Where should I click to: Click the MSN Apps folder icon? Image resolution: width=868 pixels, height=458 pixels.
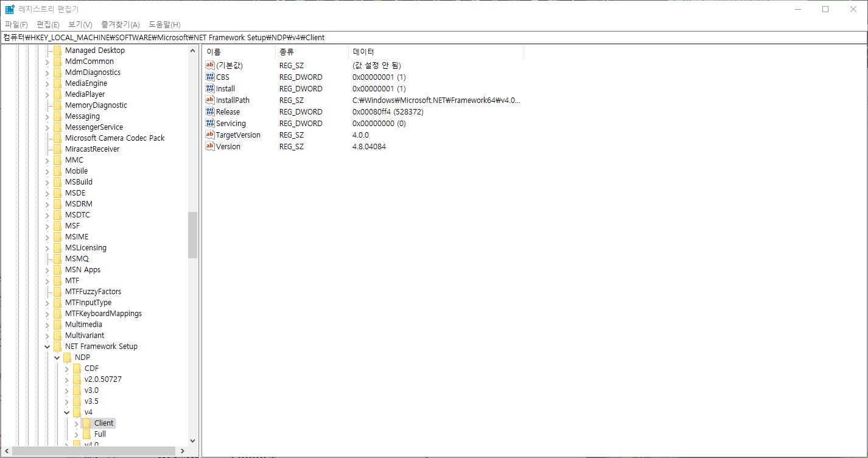(58, 269)
